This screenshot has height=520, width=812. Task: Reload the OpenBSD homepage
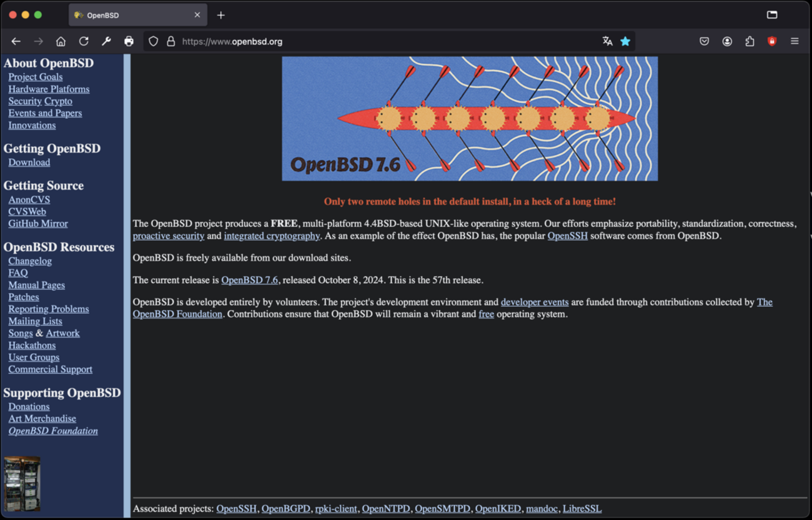coord(84,41)
